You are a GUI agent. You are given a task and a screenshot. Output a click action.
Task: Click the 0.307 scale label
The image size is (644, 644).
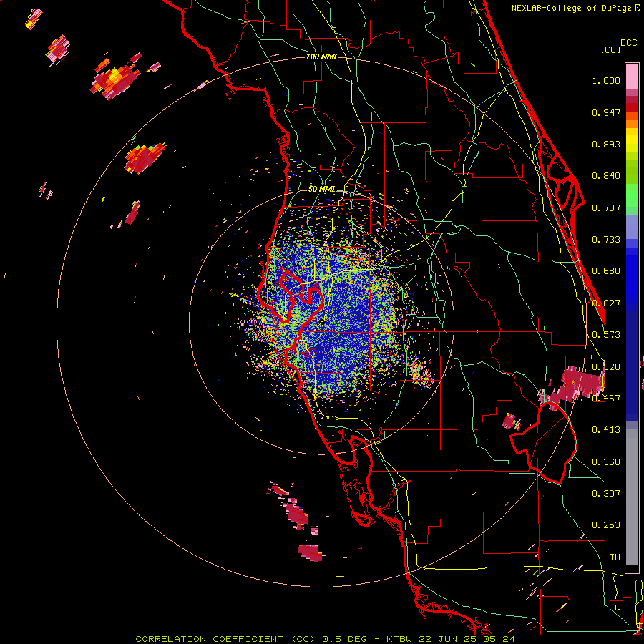(x=606, y=494)
